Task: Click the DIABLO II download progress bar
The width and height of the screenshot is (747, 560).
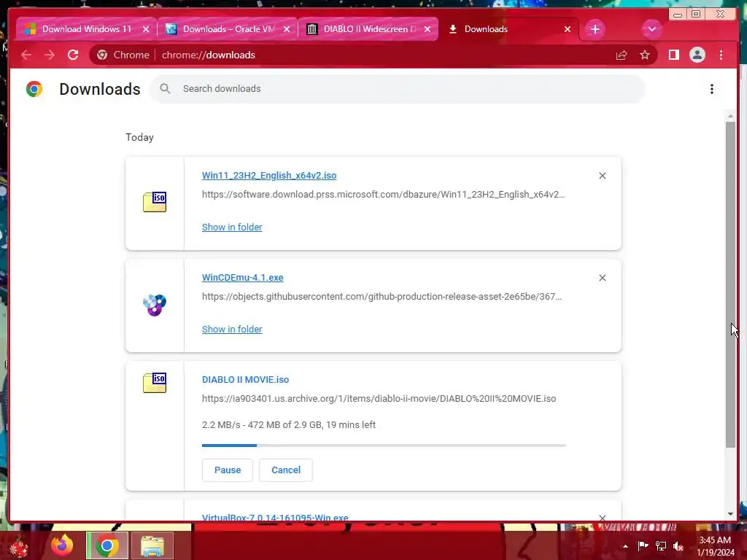Action: [x=384, y=446]
